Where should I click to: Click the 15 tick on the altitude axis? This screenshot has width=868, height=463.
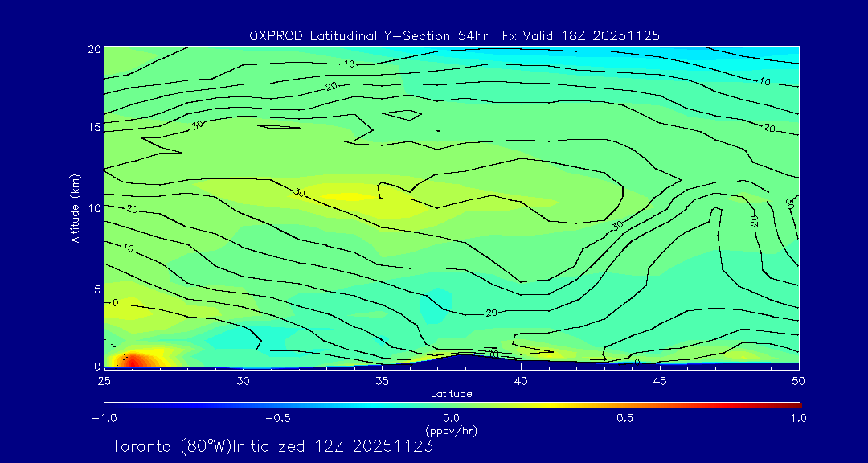click(x=92, y=128)
